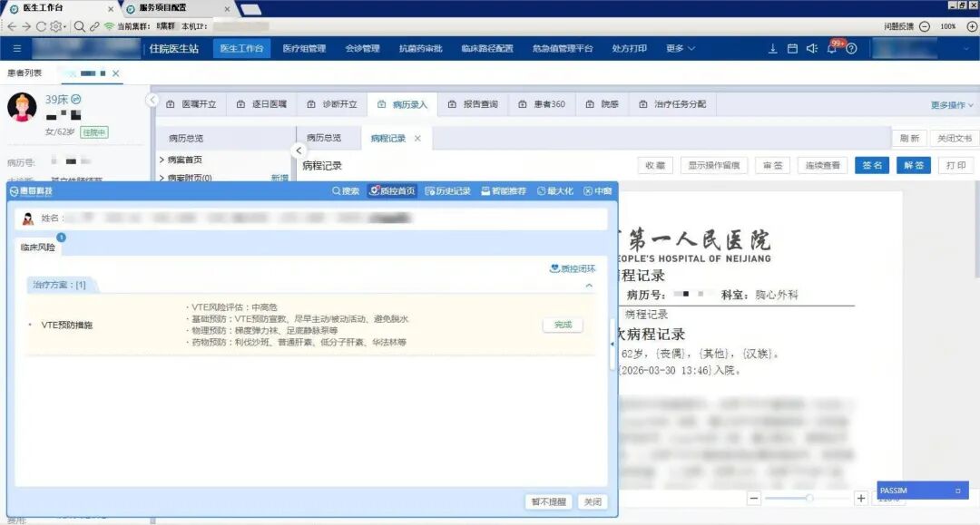Select 会诊管理 in the navigation menu

click(362, 49)
